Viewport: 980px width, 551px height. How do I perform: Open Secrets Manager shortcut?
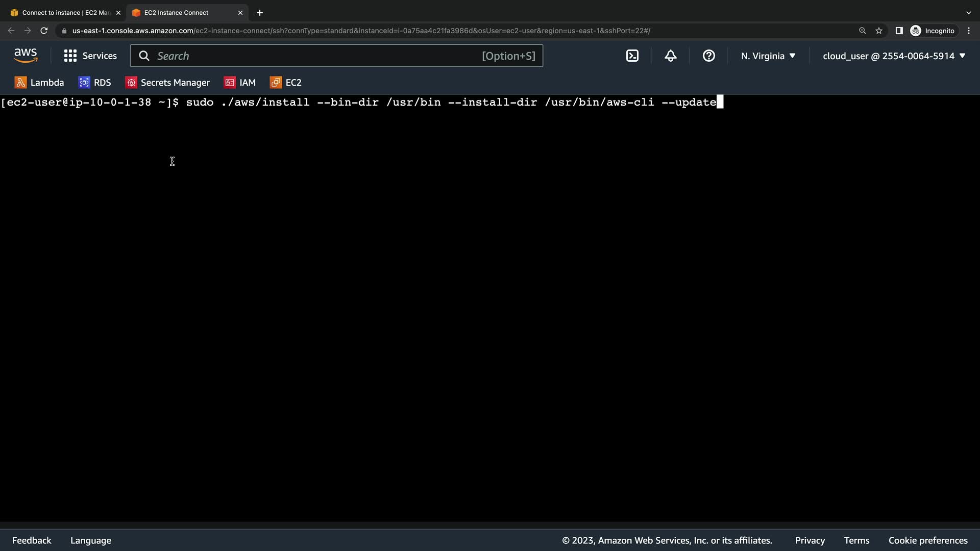click(167, 83)
